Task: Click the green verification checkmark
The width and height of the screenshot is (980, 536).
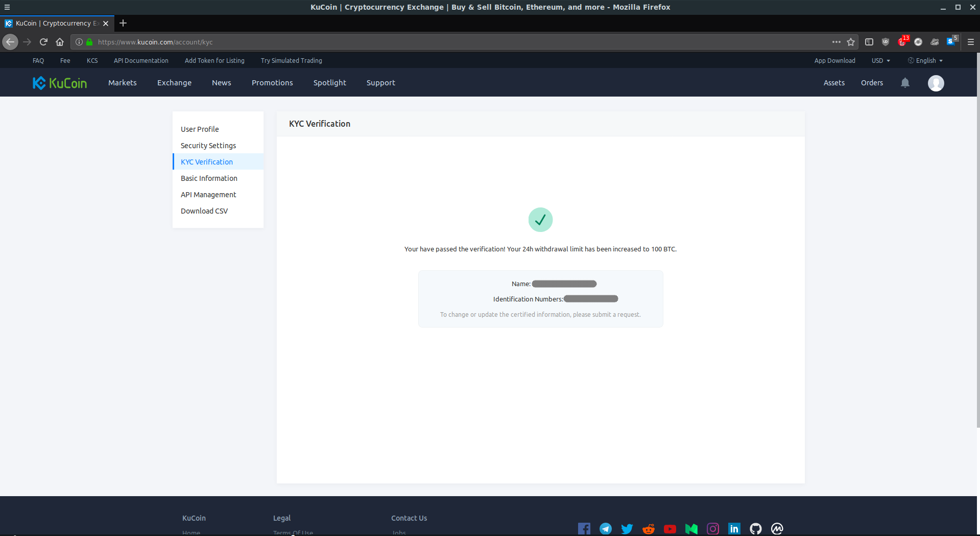Action: click(x=540, y=220)
